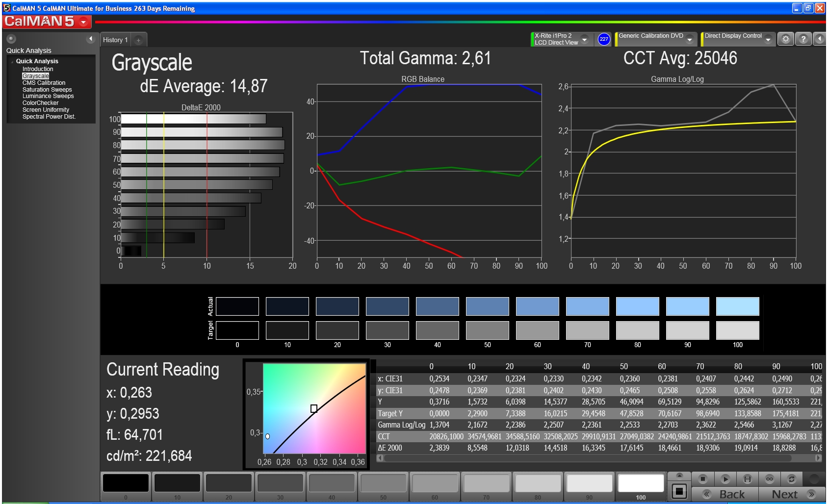The image size is (828, 504).
Task: Click the round record button above the Quick Analysis heading
Action: [11, 39]
